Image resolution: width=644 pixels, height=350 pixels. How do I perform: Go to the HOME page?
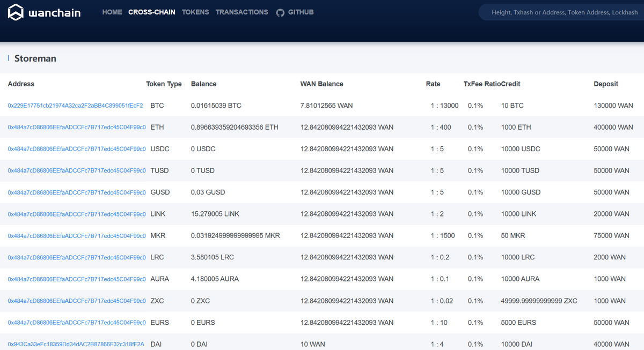[112, 12]
